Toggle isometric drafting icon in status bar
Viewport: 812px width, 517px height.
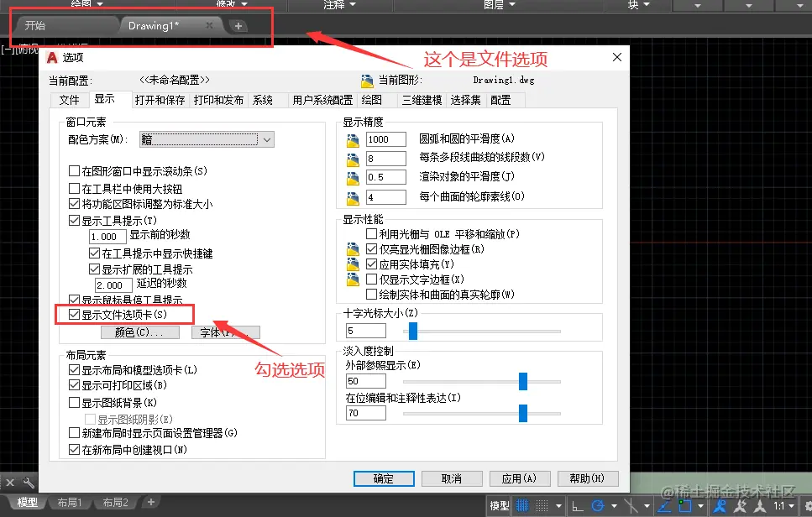631,506
